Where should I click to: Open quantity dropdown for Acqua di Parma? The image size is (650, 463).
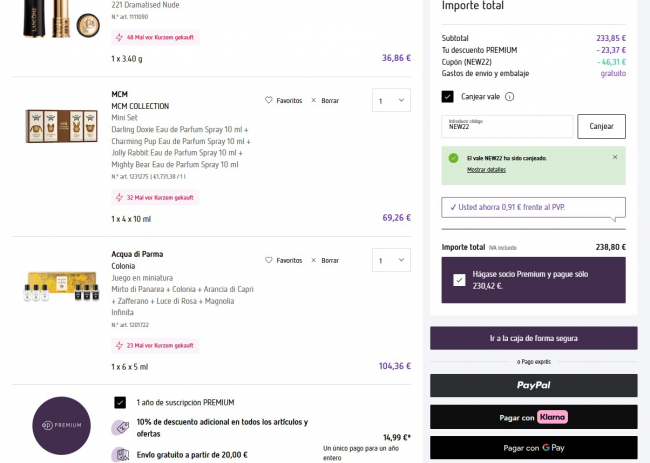coord(390,260)
